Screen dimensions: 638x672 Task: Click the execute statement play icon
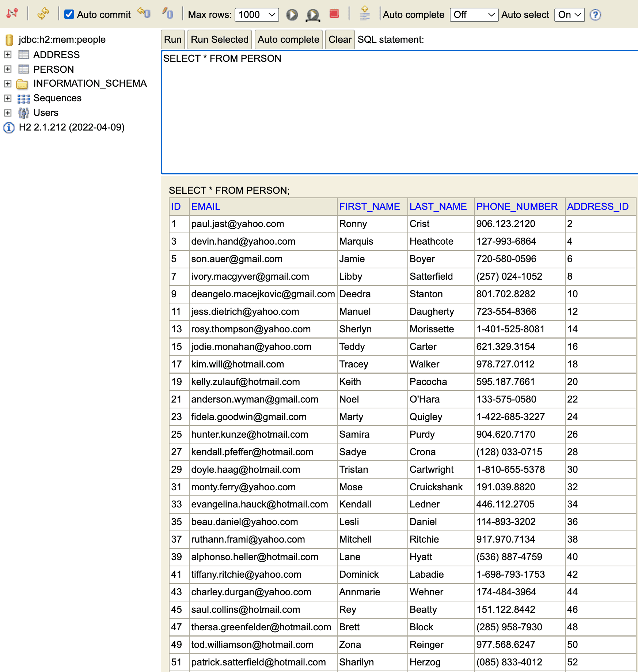(292, 15)
